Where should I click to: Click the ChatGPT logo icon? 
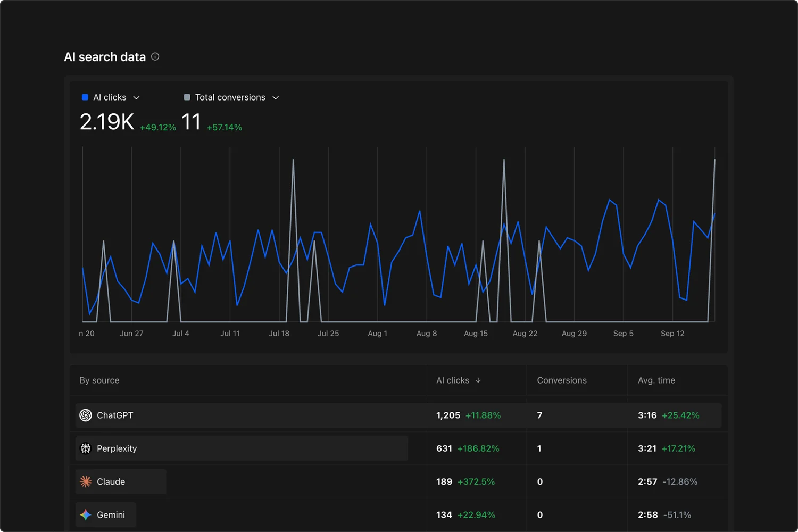(x=85, y=415)
